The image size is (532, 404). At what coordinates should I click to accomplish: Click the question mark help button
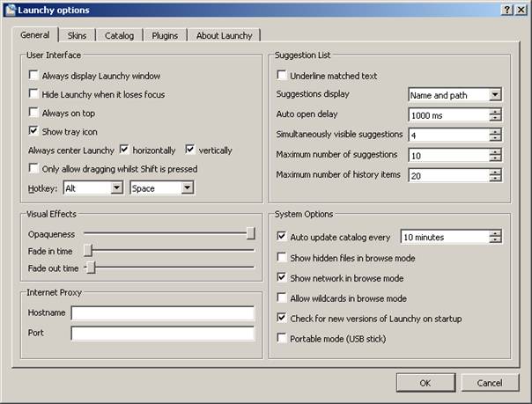pyautogui.click(x=506, y=10)
